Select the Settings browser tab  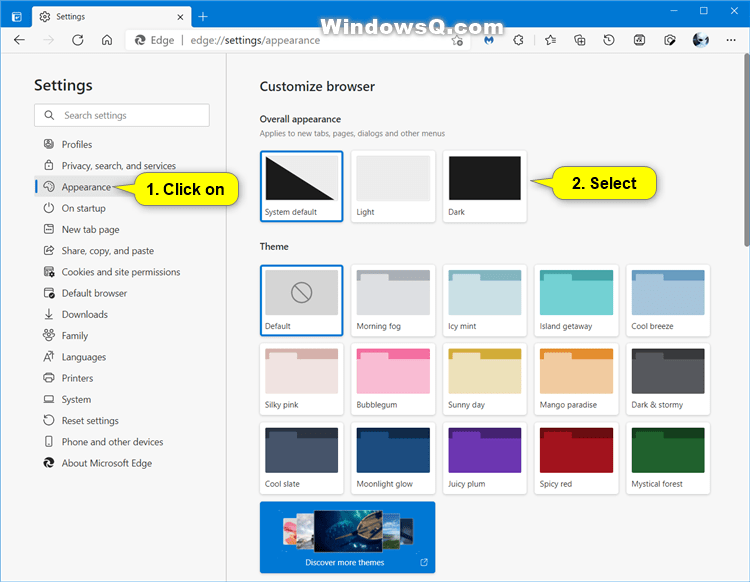111,17
